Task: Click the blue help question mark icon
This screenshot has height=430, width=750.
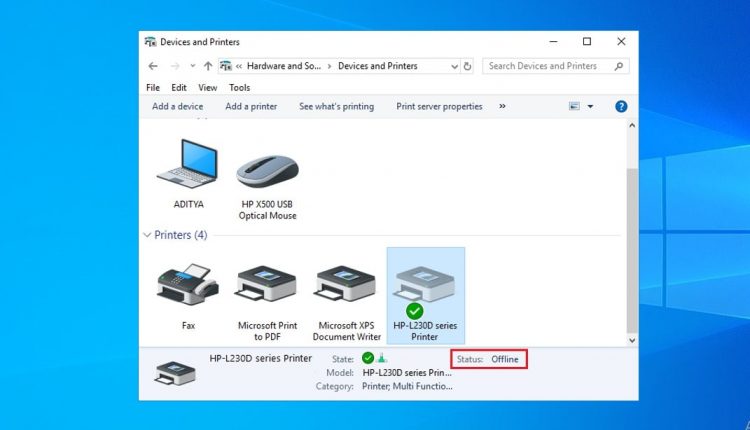Action: pyautogui.click(x=621, y=106)
